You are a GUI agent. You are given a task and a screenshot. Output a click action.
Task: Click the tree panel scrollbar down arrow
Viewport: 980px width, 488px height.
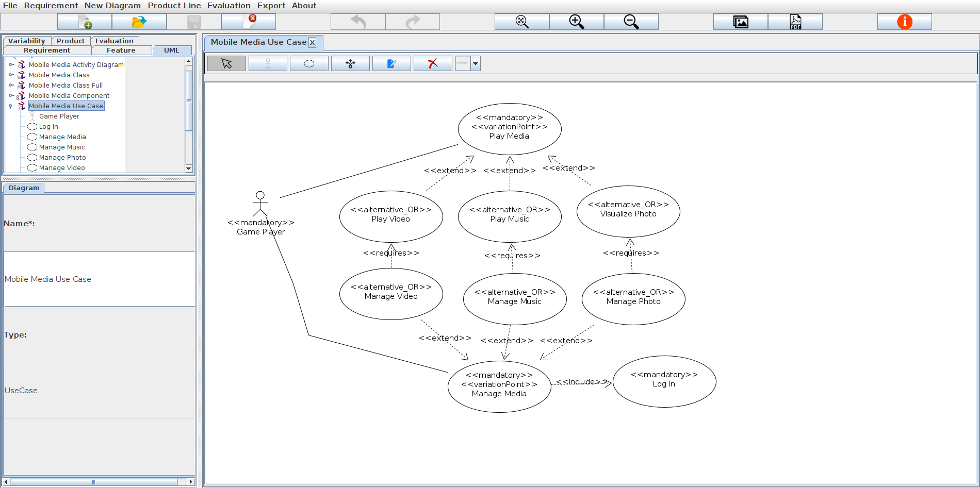click(188, 169)
